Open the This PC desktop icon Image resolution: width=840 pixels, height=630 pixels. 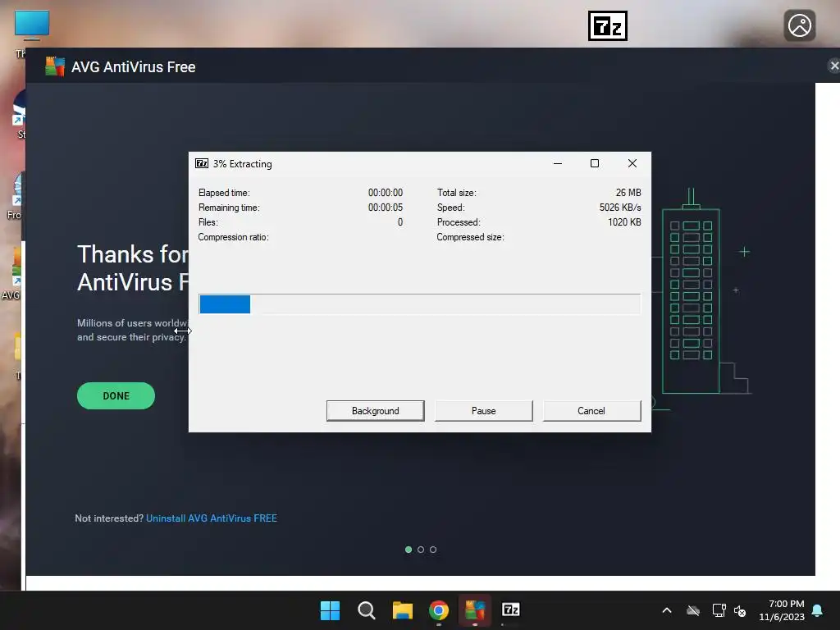point(31,25)
